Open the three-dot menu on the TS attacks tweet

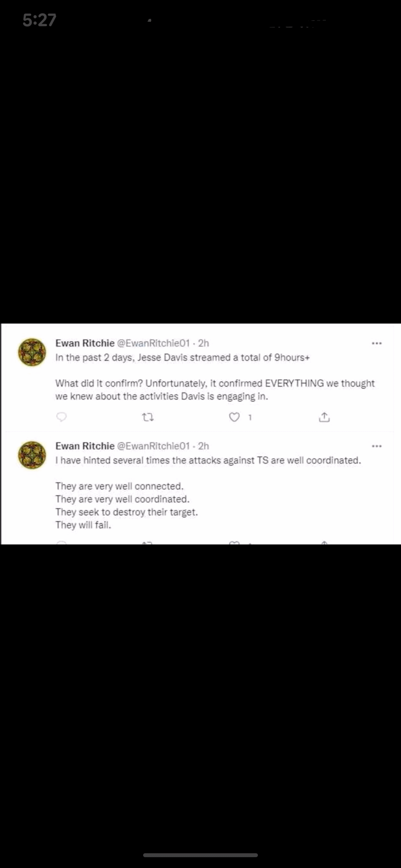coord(377,446)
